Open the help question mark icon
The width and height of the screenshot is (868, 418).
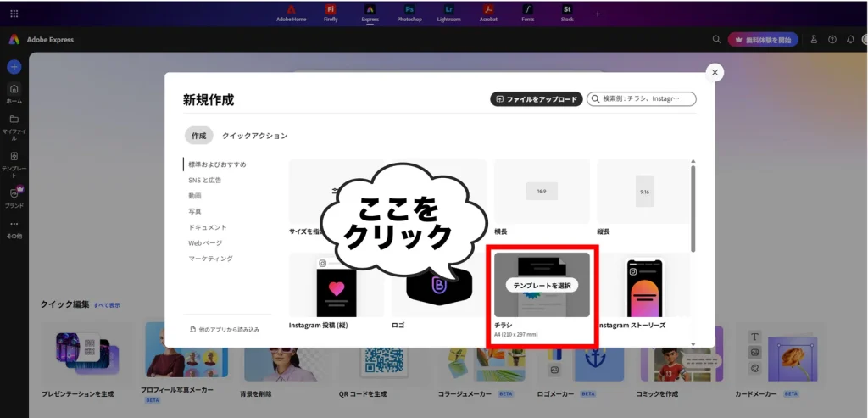832,39
